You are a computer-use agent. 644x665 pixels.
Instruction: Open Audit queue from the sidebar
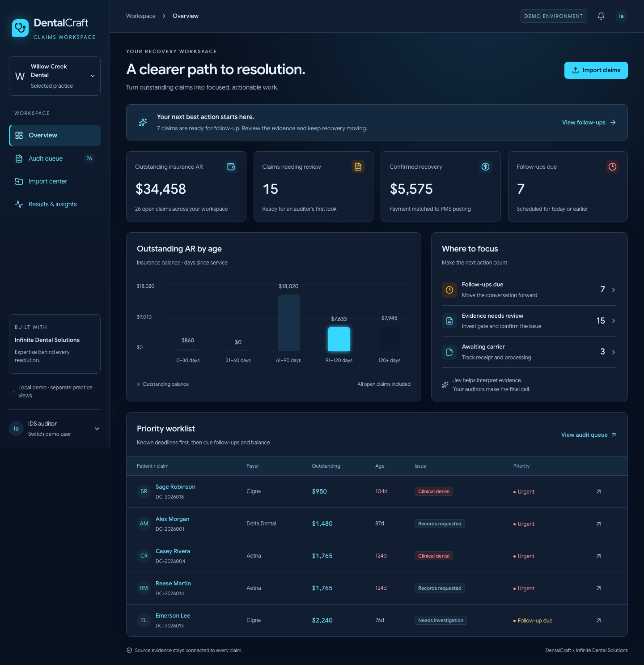pyautogui.click(x=55, y=158)
